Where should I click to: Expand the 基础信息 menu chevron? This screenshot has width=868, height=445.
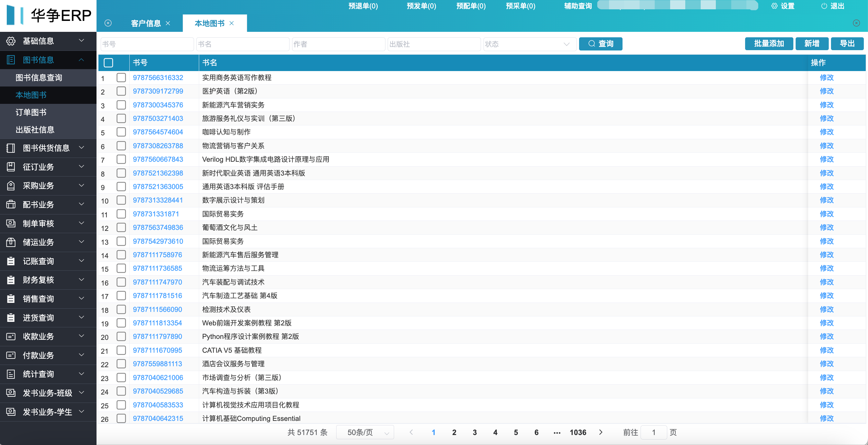(x=81, y=41)
